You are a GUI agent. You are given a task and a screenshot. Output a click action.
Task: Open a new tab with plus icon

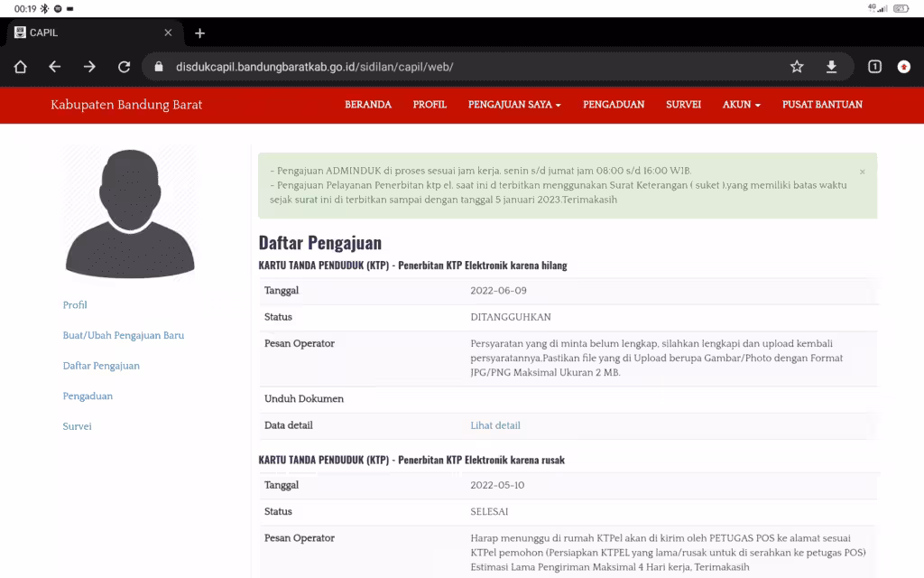[x=199, y=33]
